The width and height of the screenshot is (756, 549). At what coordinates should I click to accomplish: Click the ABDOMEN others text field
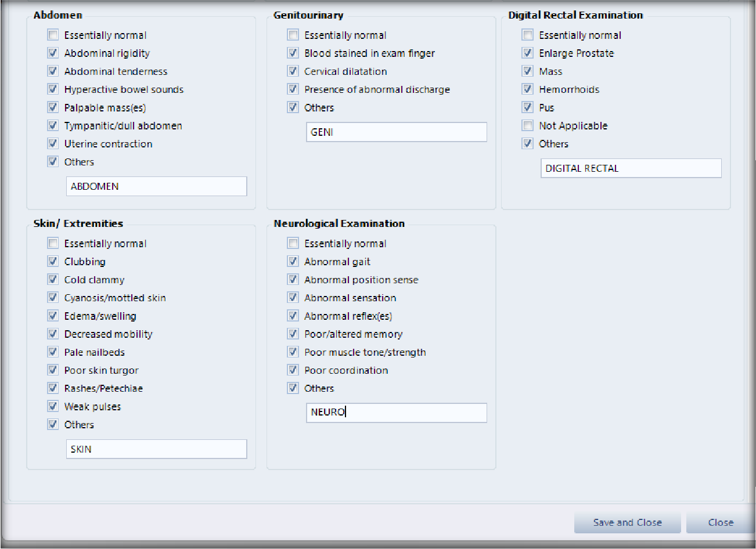(156, 186)
